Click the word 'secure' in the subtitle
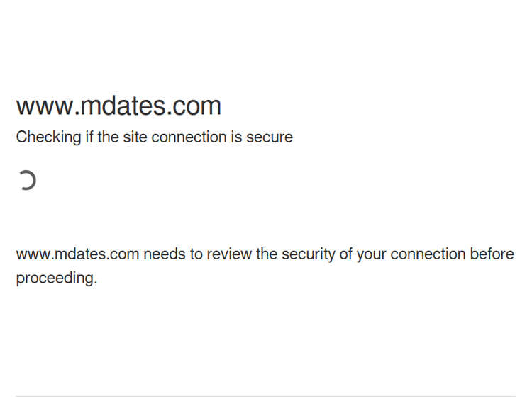 [x=270, y=137]
